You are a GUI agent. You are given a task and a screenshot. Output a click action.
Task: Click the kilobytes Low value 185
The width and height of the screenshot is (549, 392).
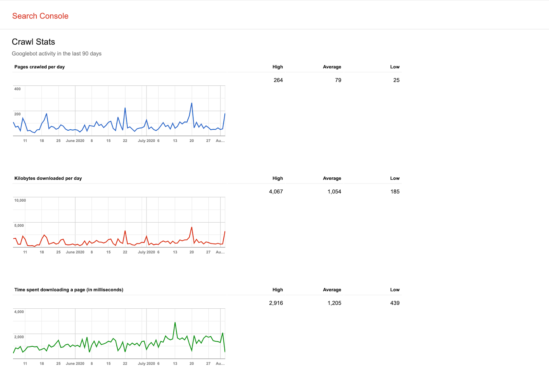pos(395,192)
